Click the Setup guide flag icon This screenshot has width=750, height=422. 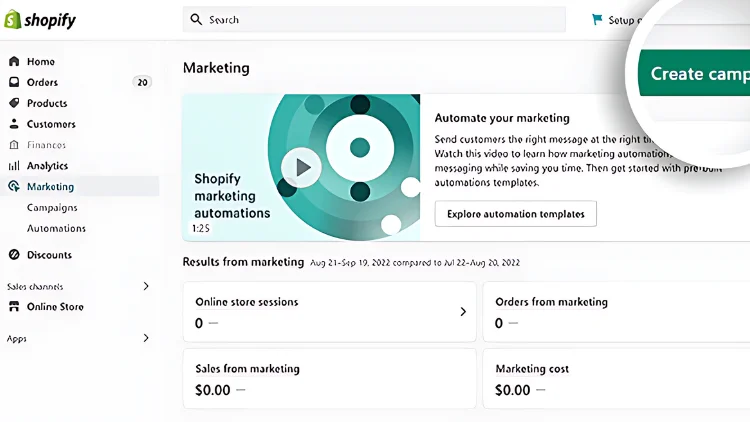[x=597, y=20]
